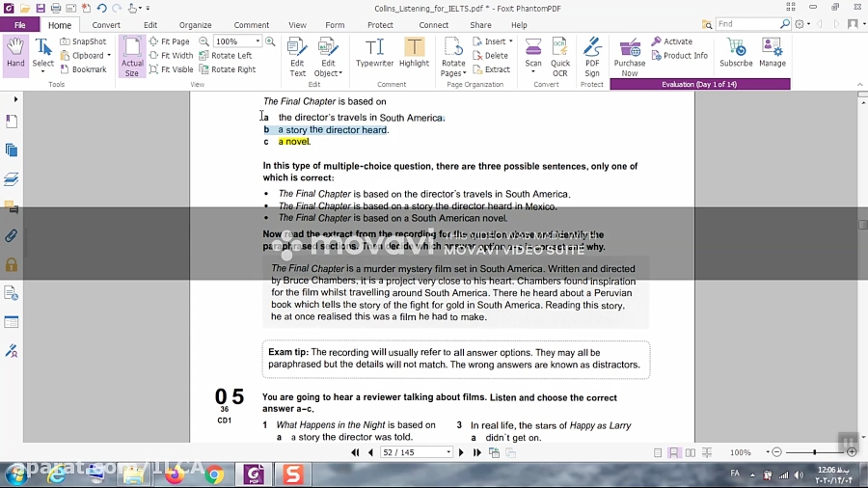The height and width of the screenshot is (488, 868).
Task: Switch to the Convert tab
Action: tap(106, 25)
